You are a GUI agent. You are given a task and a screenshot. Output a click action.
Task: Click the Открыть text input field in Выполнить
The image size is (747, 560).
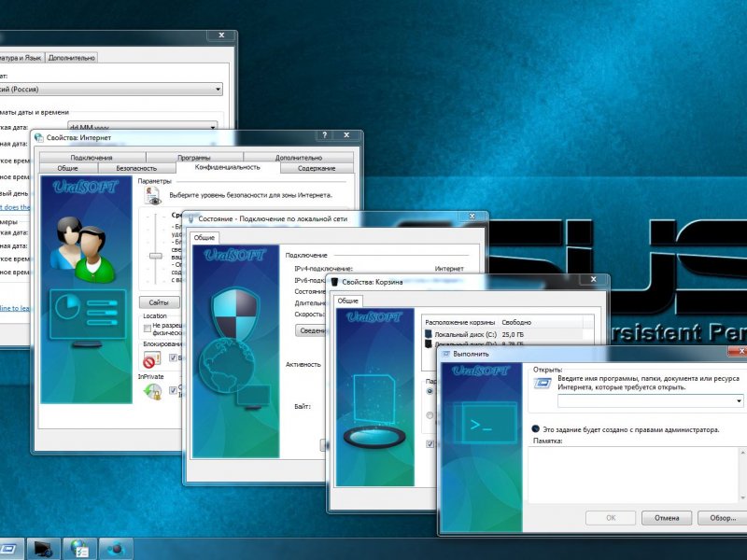click(x=646, y=401)
